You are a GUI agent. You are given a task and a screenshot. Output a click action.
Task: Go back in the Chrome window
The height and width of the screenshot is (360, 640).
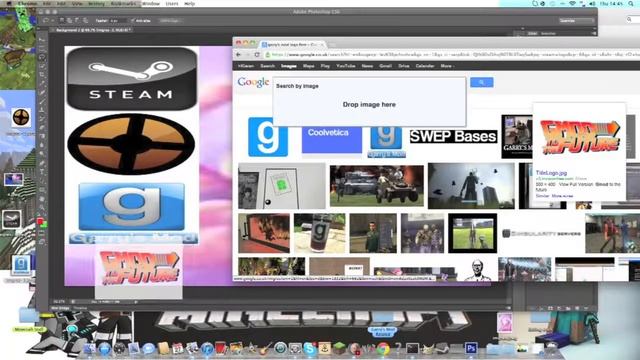(239, 54)
